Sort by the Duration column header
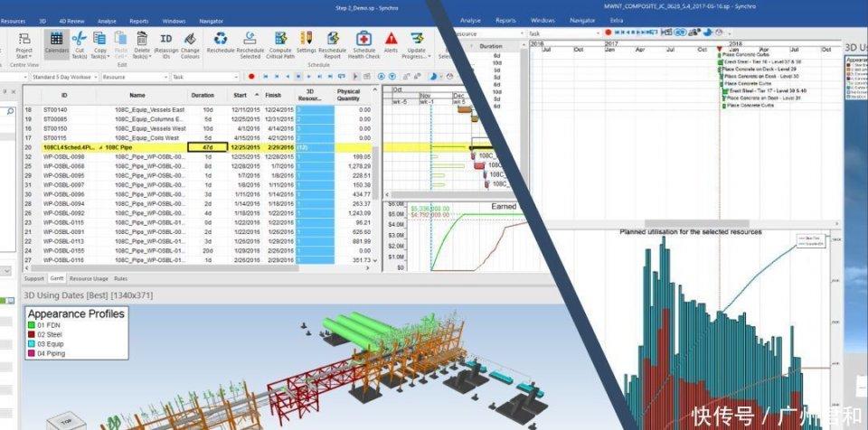The width and height of the screenshot is (868, 430). tap(203, 95)
